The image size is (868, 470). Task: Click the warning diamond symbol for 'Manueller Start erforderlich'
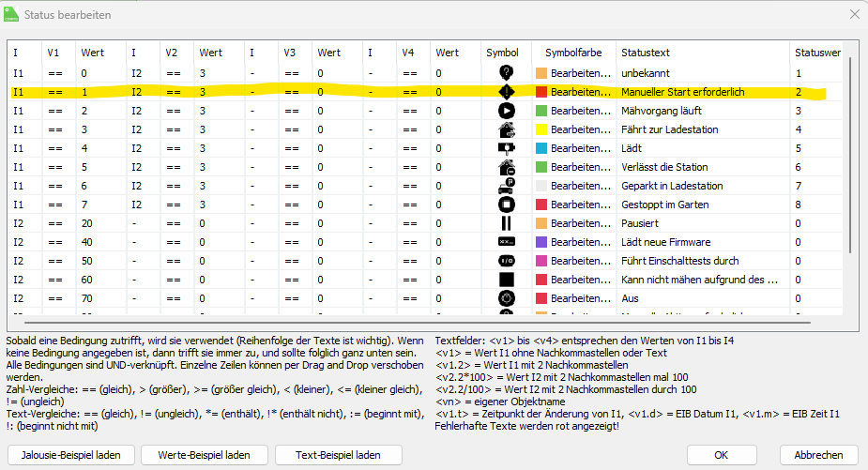(506, 92)
